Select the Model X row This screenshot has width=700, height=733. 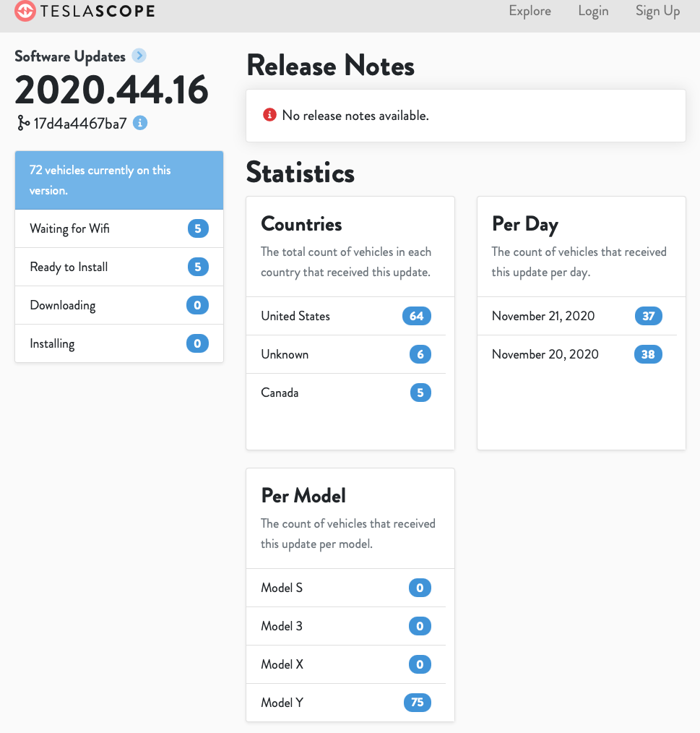(346, 664)
